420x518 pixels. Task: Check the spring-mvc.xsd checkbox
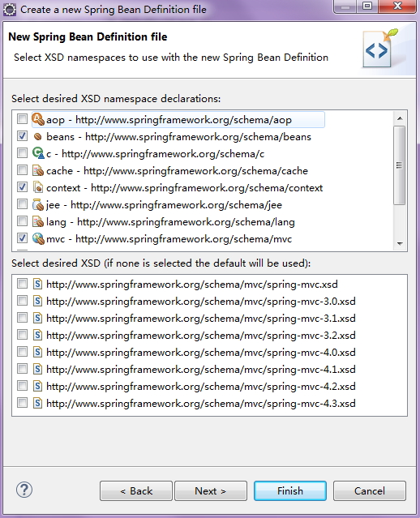[22, 283]
